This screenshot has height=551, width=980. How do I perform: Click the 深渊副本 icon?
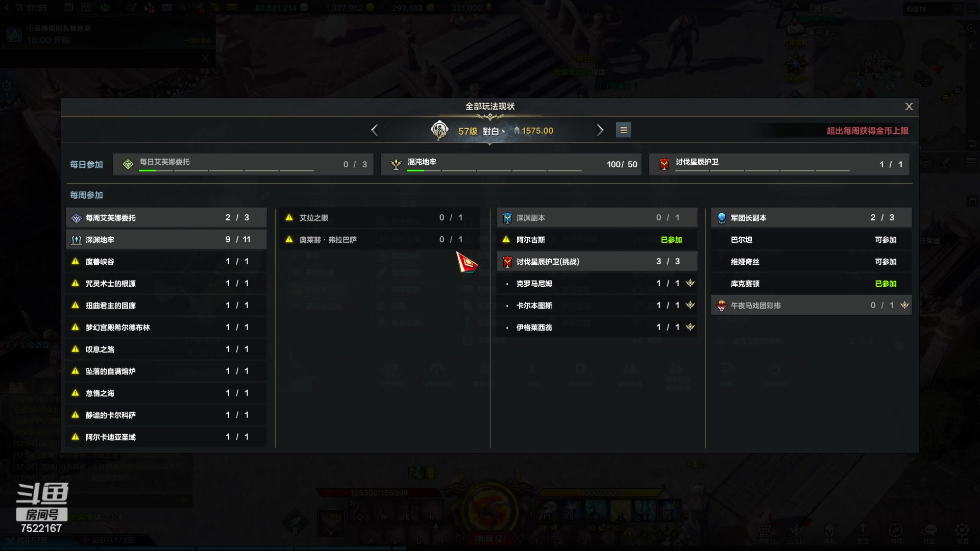[x=507, y=218]
